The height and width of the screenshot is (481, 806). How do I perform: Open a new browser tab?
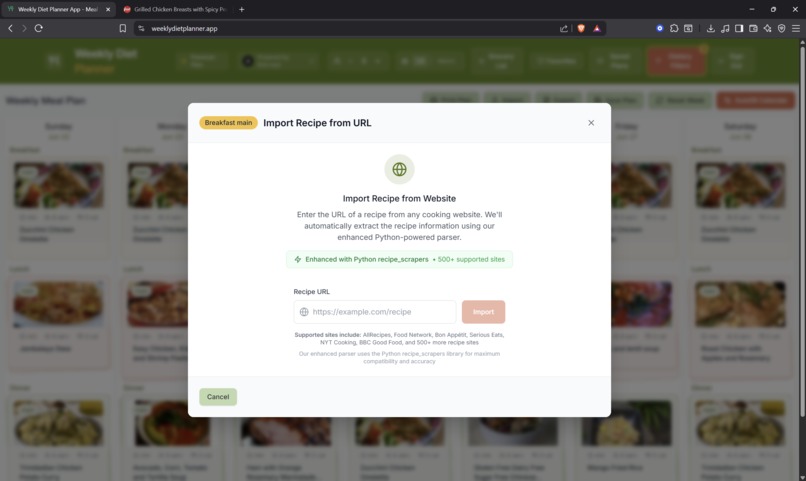point(242,9)
